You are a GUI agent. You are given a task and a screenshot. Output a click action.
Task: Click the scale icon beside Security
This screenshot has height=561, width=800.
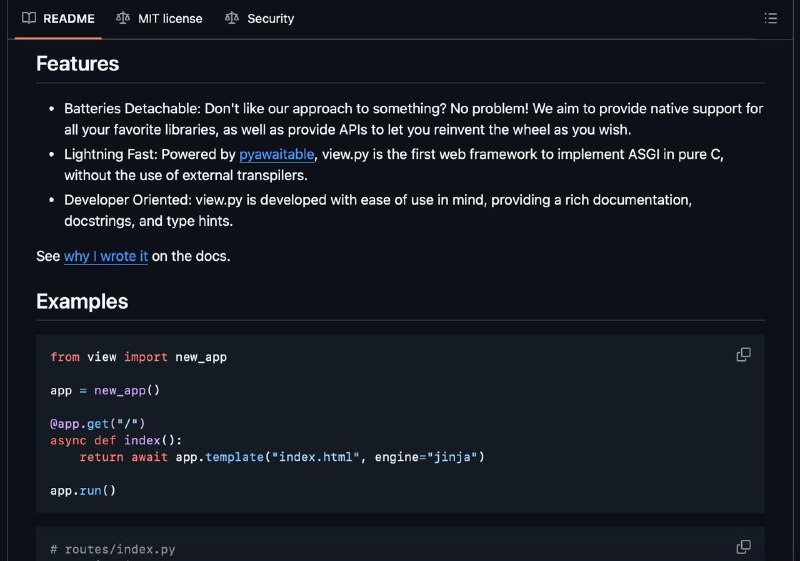click(x=232, y=18)
